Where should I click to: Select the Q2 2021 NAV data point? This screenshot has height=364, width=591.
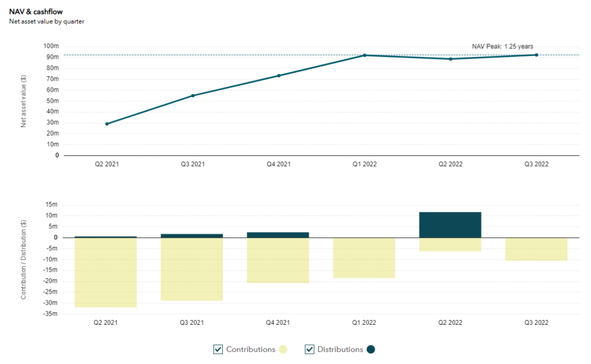pos(107,123)
